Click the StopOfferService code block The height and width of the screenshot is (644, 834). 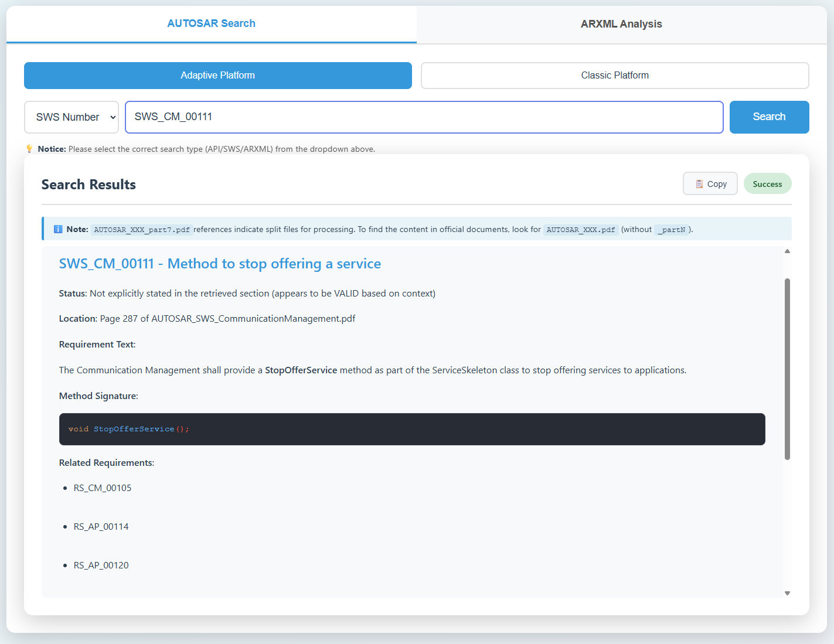click(411, 429)
